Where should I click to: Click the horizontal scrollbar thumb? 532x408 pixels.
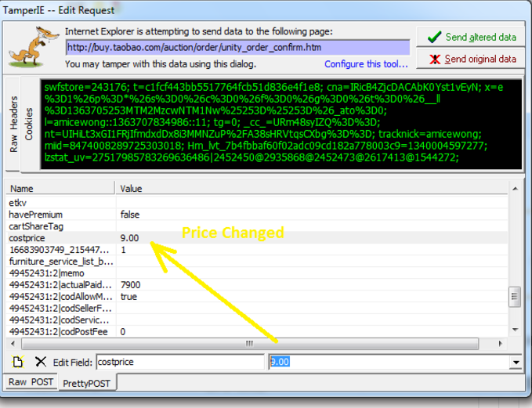(250, 344)
